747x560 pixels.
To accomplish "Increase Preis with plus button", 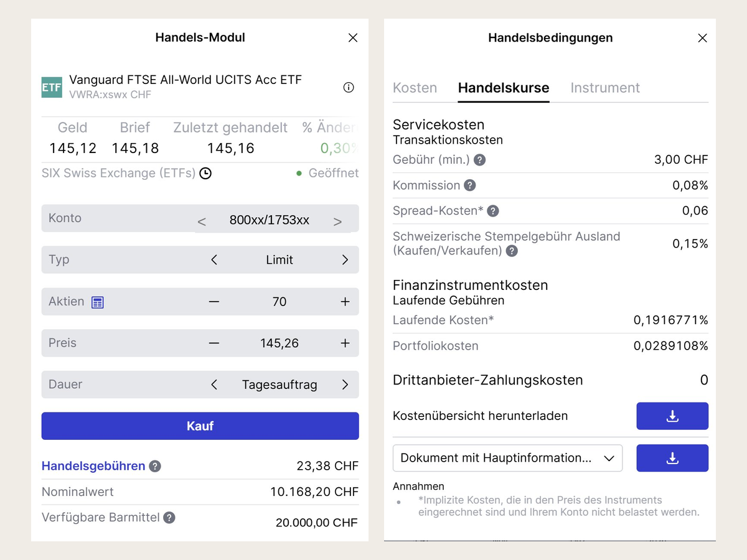I will (345, 343).
